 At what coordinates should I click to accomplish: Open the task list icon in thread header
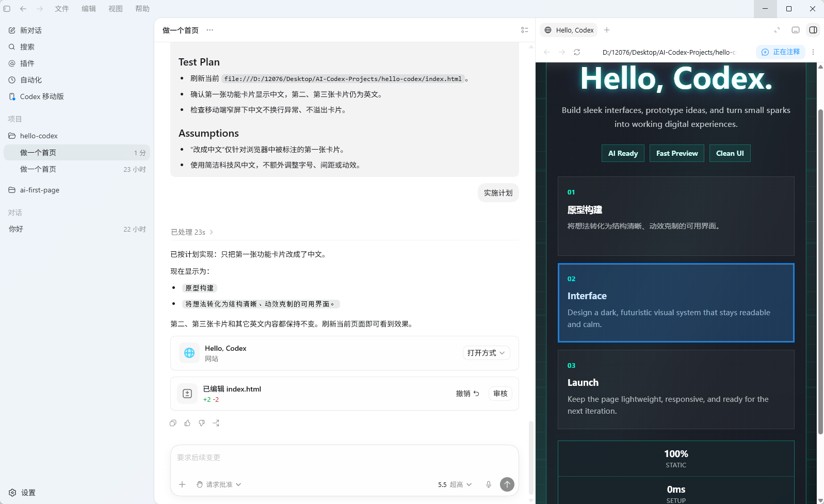(525, 30)
